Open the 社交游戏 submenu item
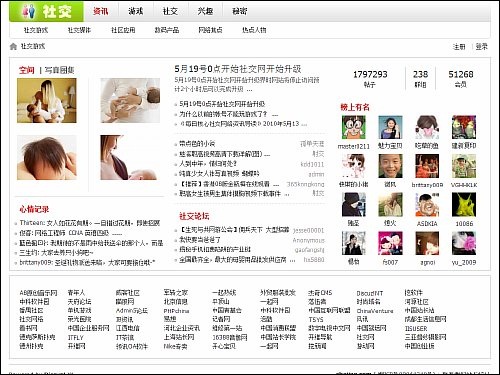Screen dimensions: 500x375 (36, 30)
